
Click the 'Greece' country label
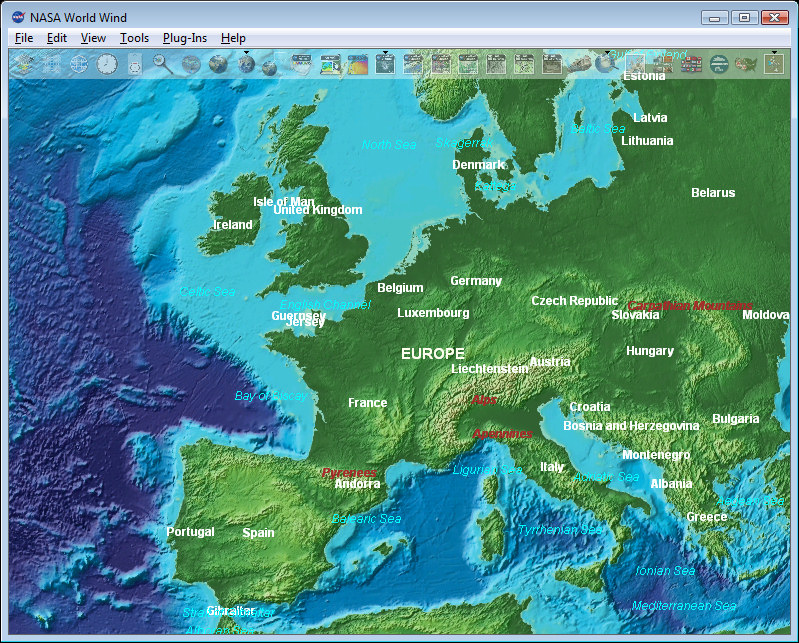[707, 517]
